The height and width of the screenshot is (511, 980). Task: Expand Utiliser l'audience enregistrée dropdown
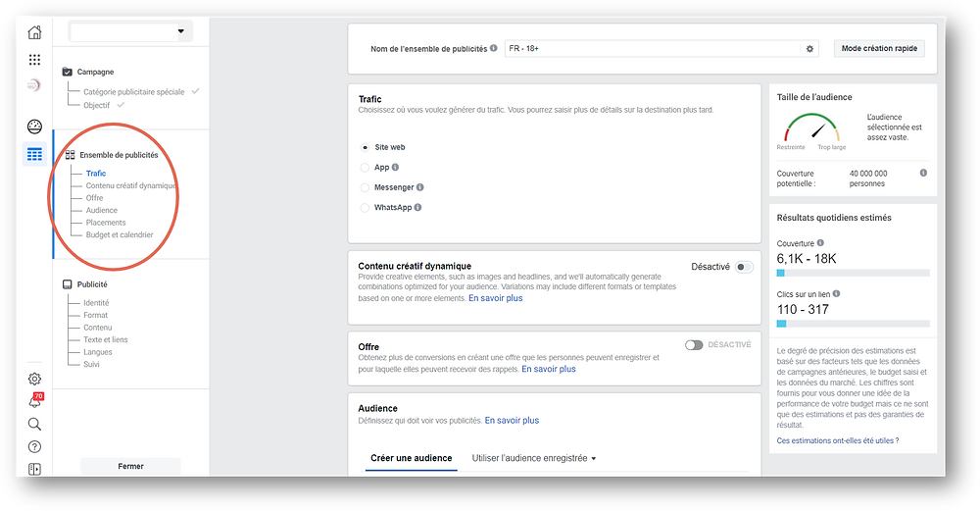tap(534, 458)
